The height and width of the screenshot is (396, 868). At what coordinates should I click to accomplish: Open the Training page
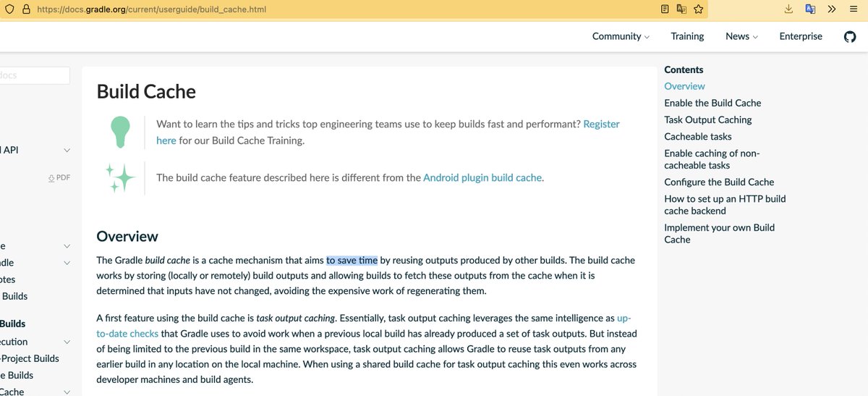tap(687, 36)
